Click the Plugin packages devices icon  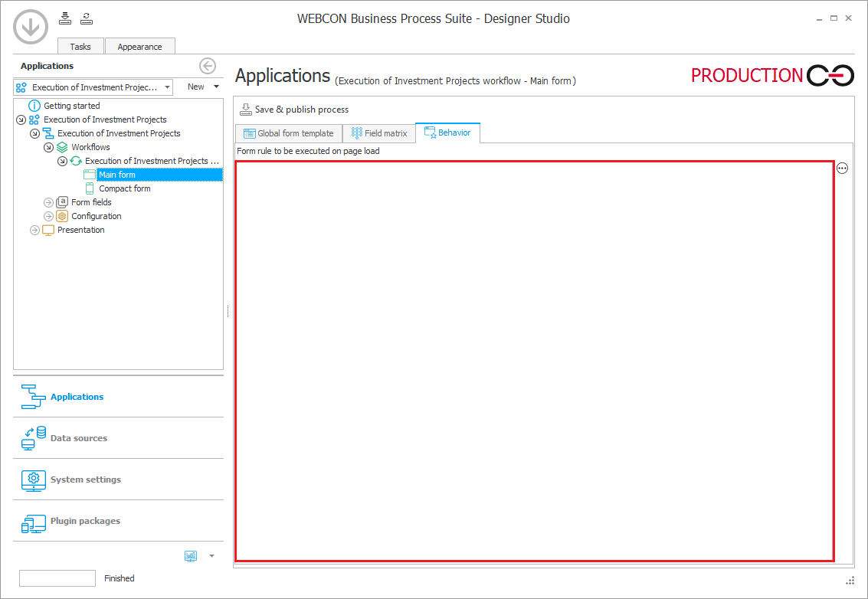pyautogui.click(x=33, y=522)
